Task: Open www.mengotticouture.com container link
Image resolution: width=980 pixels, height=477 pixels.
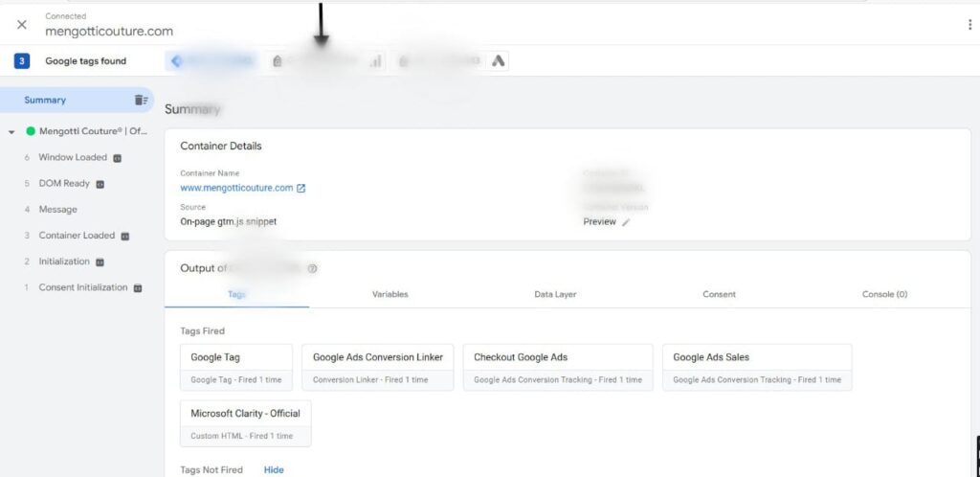Action: 236,188
